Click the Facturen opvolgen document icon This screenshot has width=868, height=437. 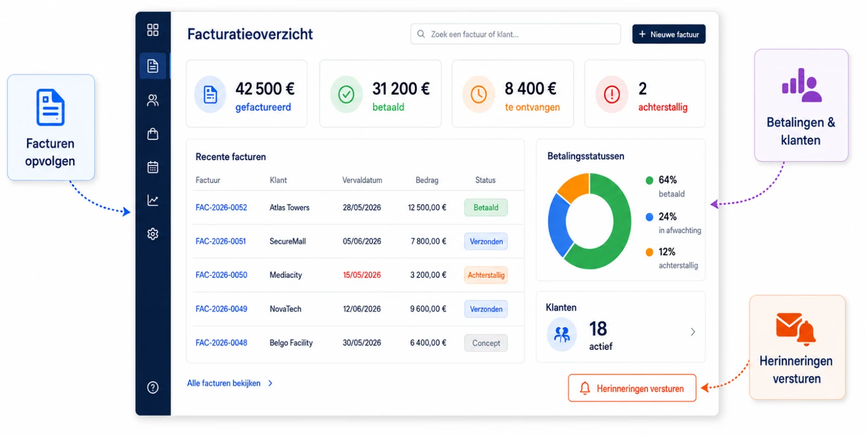click(x=50, y=107)
